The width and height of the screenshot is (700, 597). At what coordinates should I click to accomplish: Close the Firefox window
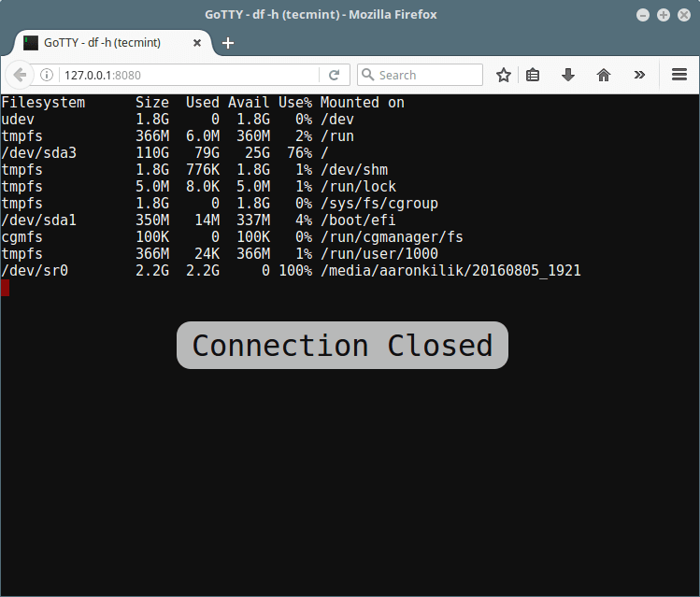pos(682,14)
